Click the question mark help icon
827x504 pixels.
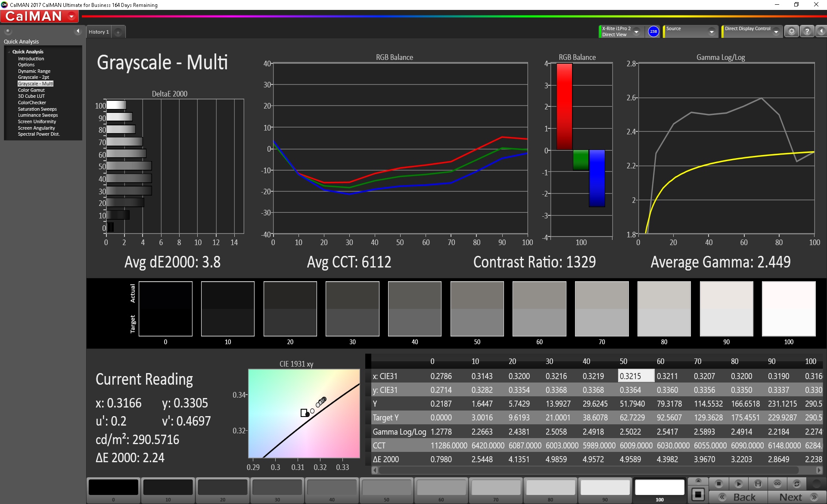807,31
